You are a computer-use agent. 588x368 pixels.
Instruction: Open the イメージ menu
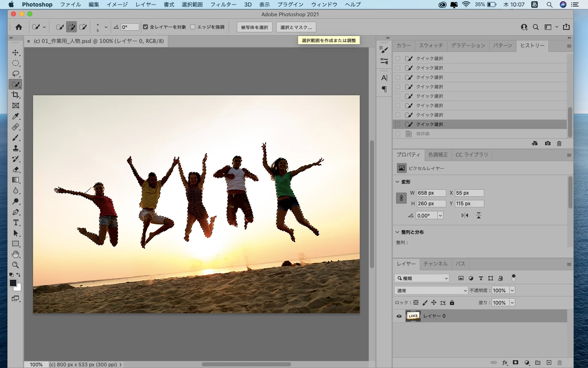coord(117,4)
